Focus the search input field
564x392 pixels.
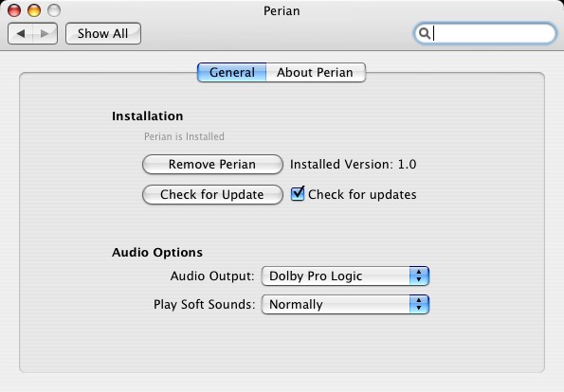click(x=484, y=33)
